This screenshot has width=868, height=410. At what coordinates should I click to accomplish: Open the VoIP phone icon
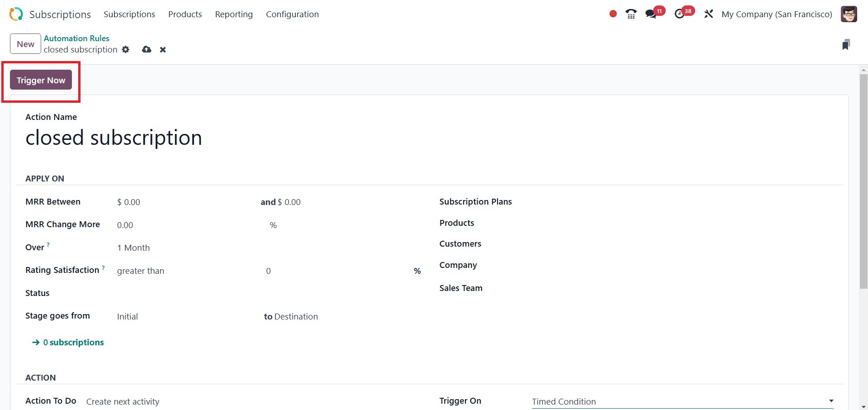(x=631, y=14)
